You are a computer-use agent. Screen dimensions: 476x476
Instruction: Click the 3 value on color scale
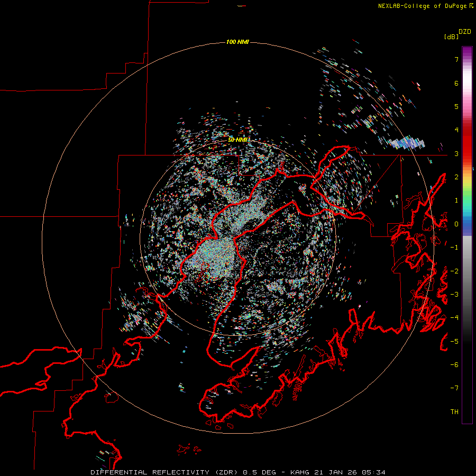(x=456, y=153)
